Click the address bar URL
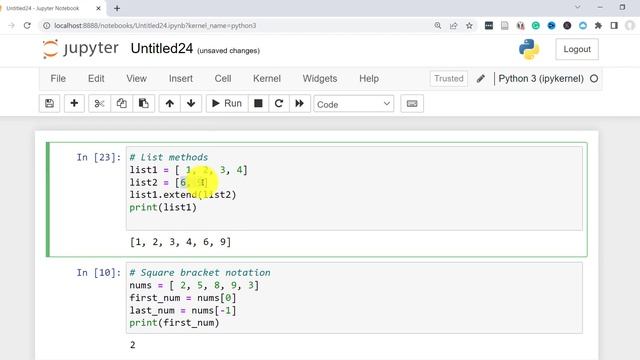 (155, 26)
